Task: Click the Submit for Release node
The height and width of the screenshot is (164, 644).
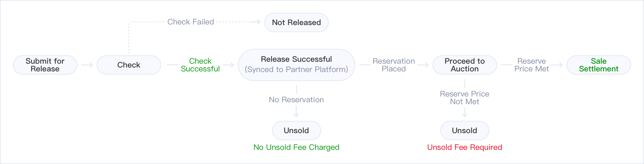Action: point(45,65)
